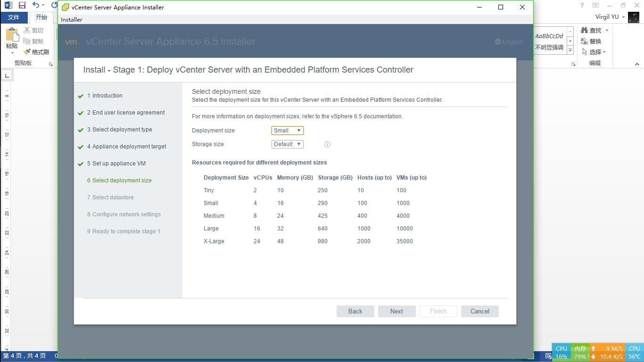Click the Small row label in table
The image size is (644, 362).
pos(211,203)
